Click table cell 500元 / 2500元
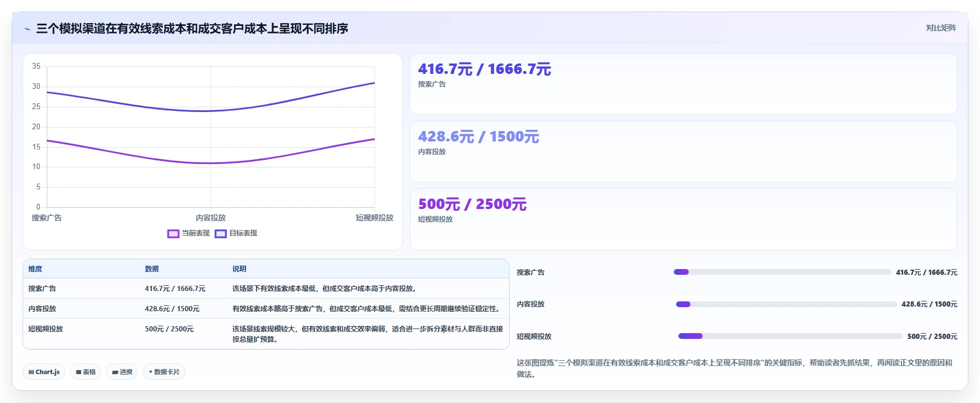 [169, 329]
